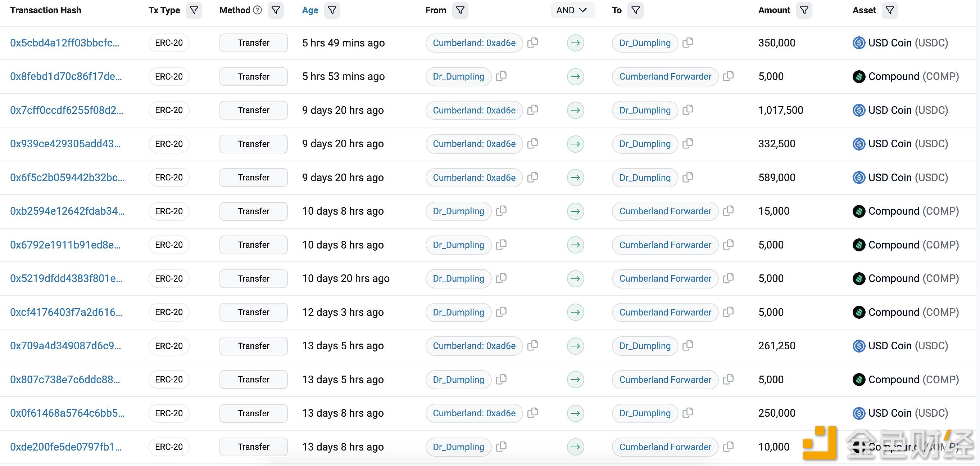Open the Tx Type filter
980x466 pixels.
[x=194, y=10]
